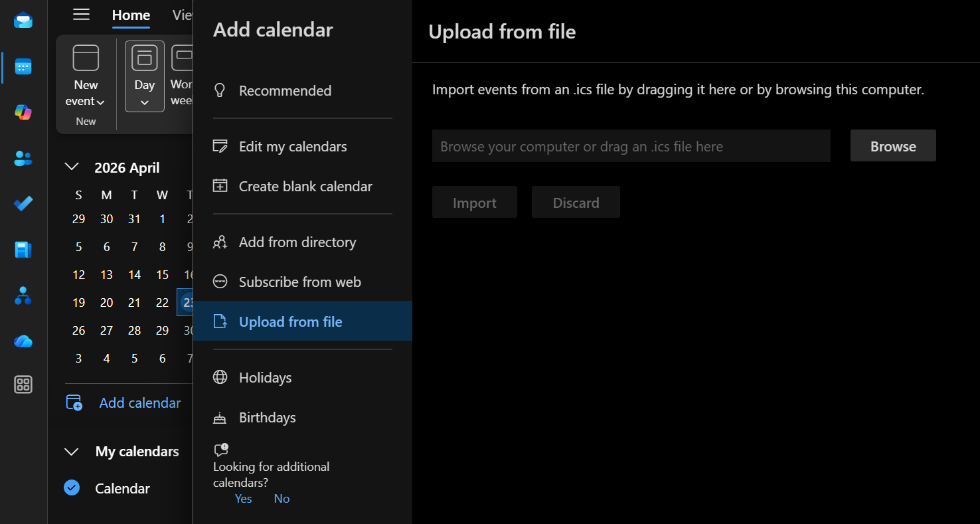This screenshot has height=524, width=980.
Task: Open the Calendar app icon in rail
Action: click(x=23, y=66)
